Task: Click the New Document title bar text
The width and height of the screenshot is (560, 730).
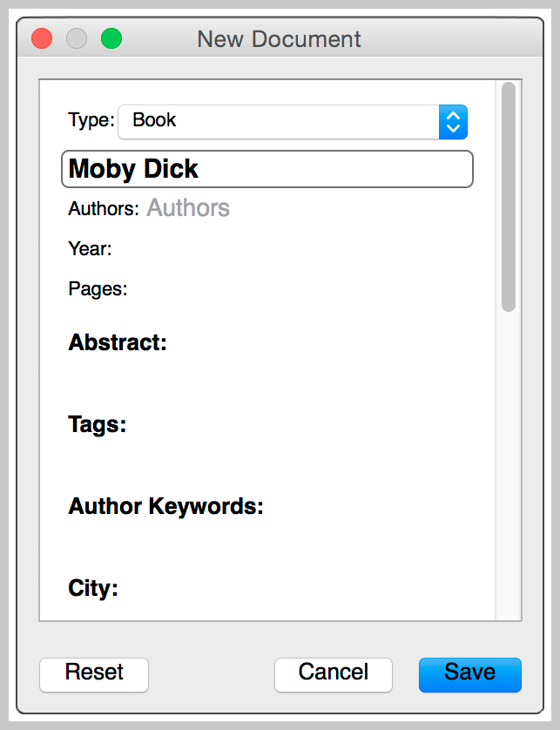Action: coord(279,39)
